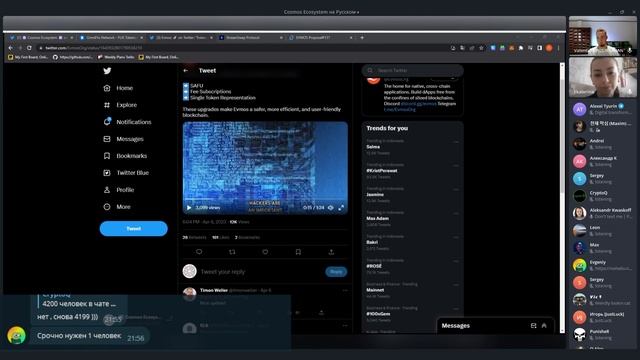Click the share icon under tweet
This screenshot has width=640, height=360.
pyautogui.click(x=331, y=252)
